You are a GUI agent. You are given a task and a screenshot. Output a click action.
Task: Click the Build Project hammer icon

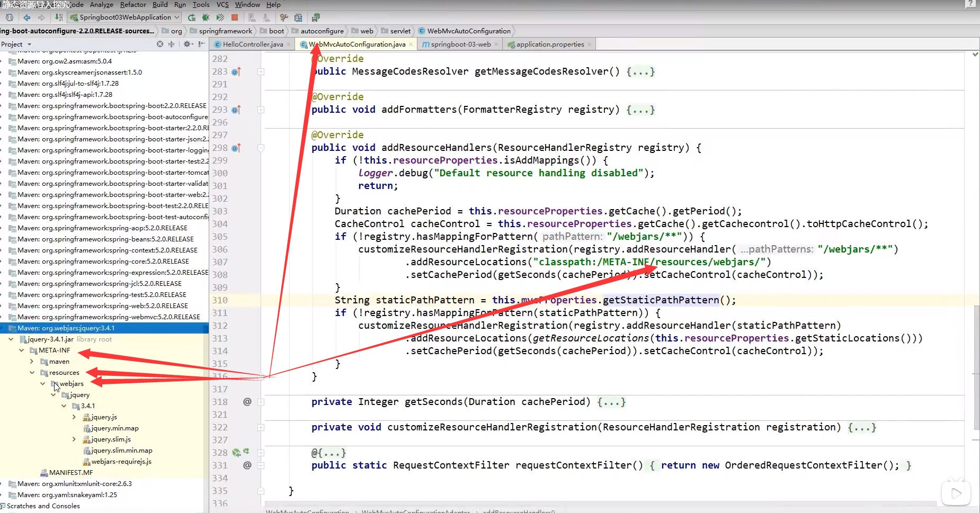[59, 17]
